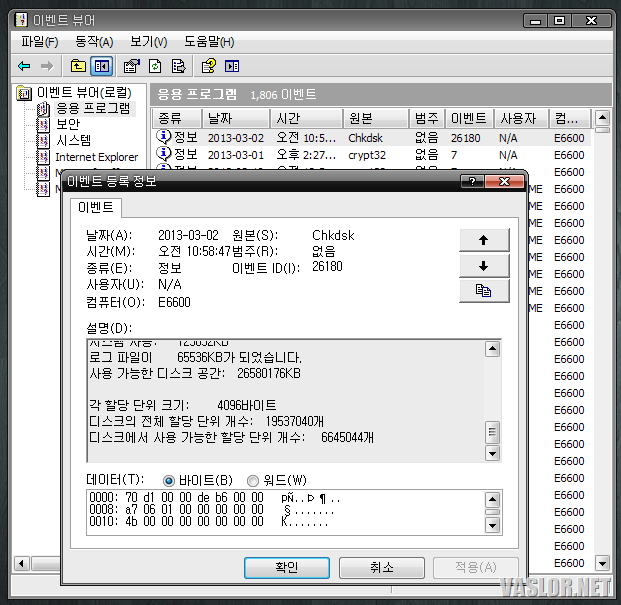The image size is (621, 605).
Task: Click the up one level folder icon
Action: [78, 66]
